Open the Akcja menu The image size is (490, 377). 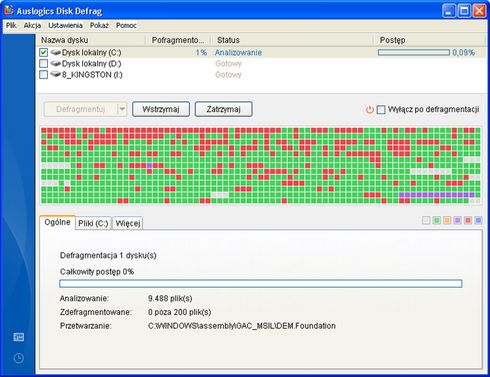click(x=32, y=25)
